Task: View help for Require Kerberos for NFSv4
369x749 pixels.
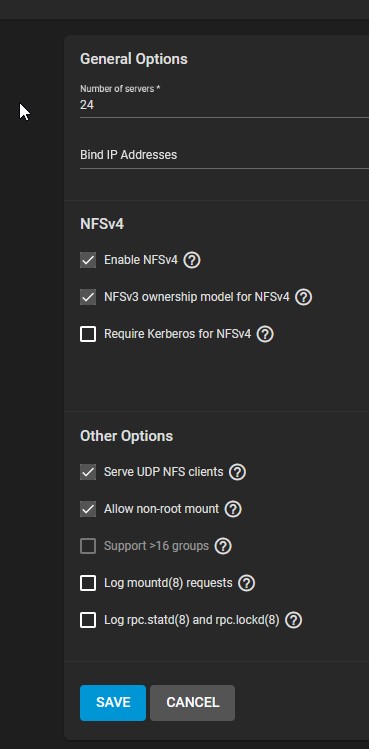Action: pos(265,334)
